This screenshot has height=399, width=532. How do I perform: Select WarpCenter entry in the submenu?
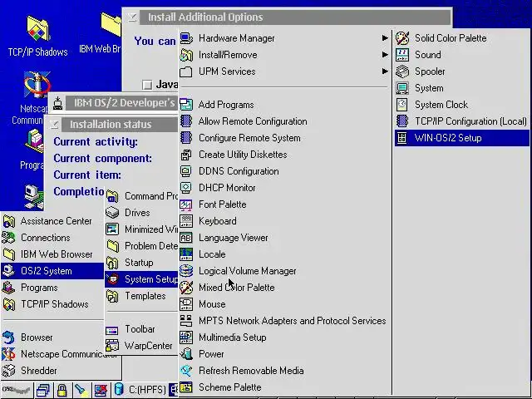(141, 346)
